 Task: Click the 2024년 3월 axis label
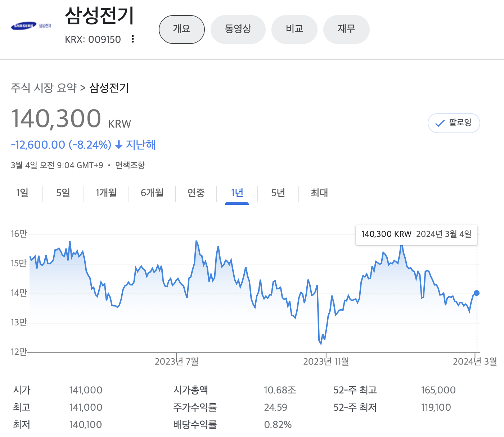pos(475,361)
